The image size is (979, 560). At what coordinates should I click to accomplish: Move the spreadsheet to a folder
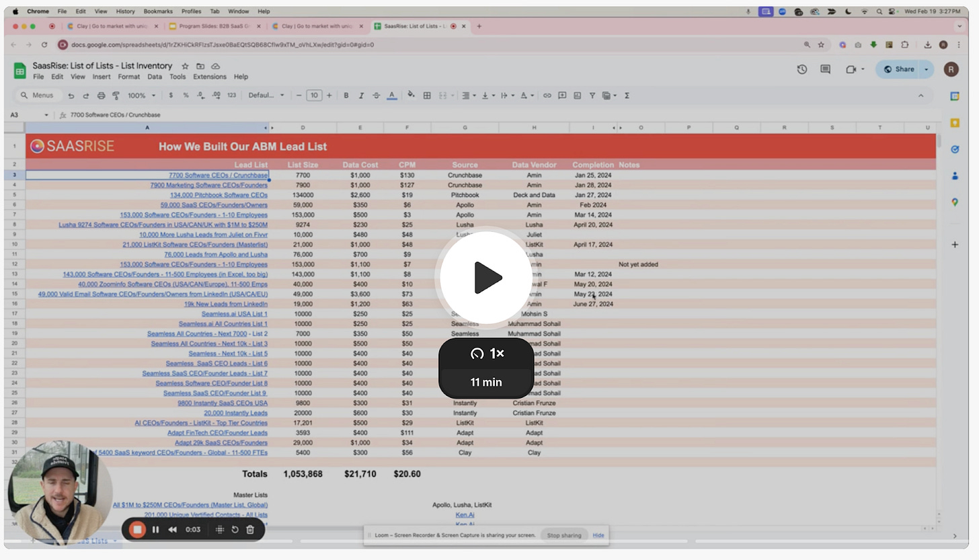(x=200, y=66)
